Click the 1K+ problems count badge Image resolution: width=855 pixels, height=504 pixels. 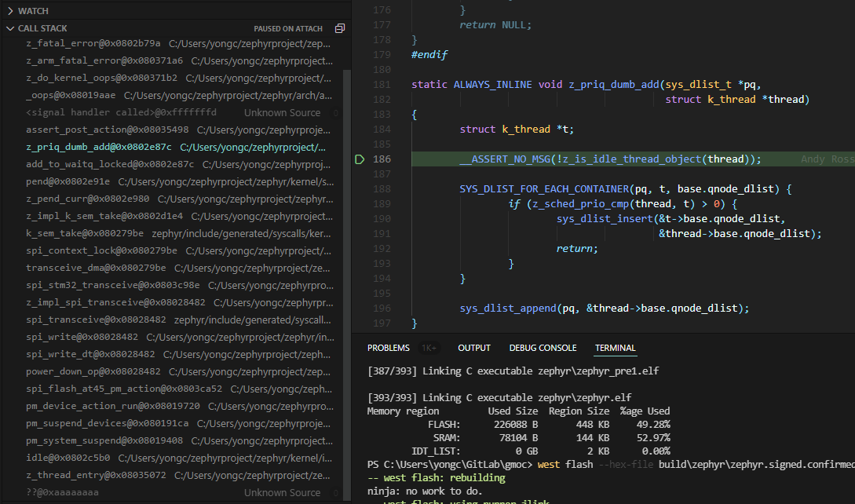429,348
